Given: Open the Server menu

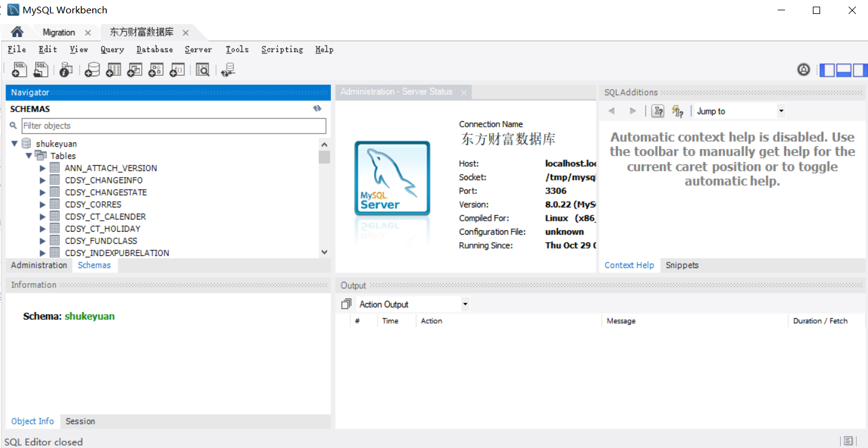Looking at the screenshot, I should coord(198,49).
